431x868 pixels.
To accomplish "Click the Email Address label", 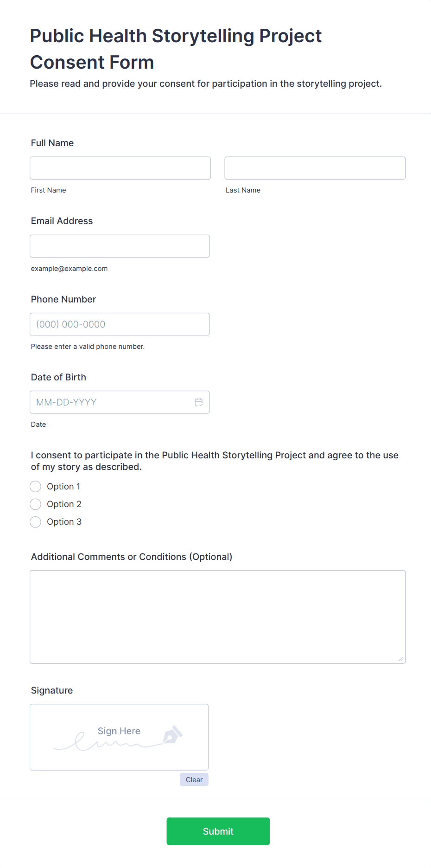I will point(62,221).
